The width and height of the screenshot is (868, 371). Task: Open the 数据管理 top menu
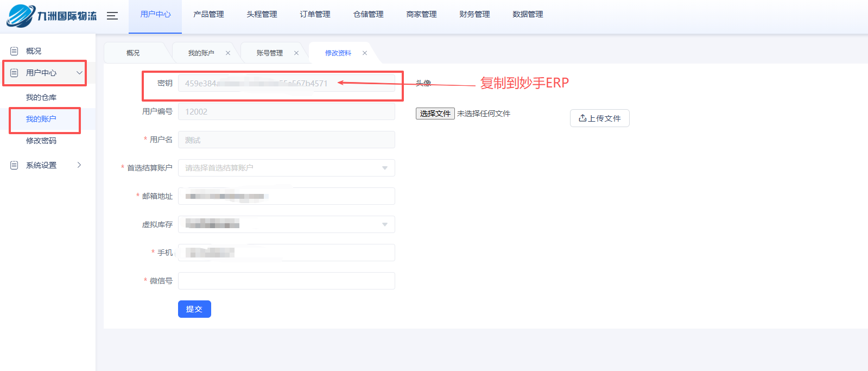coord(528,15)
